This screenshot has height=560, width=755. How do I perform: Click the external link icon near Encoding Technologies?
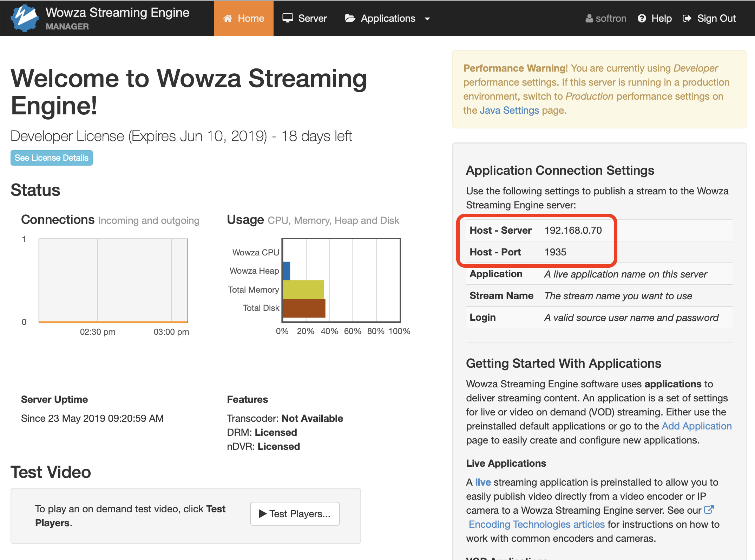coord(709,510)
